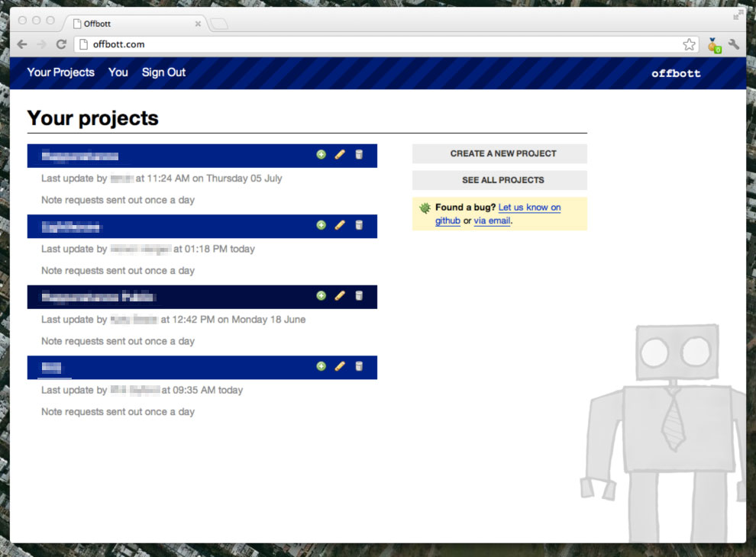Go back using the browser back arrow

point(22,44)
